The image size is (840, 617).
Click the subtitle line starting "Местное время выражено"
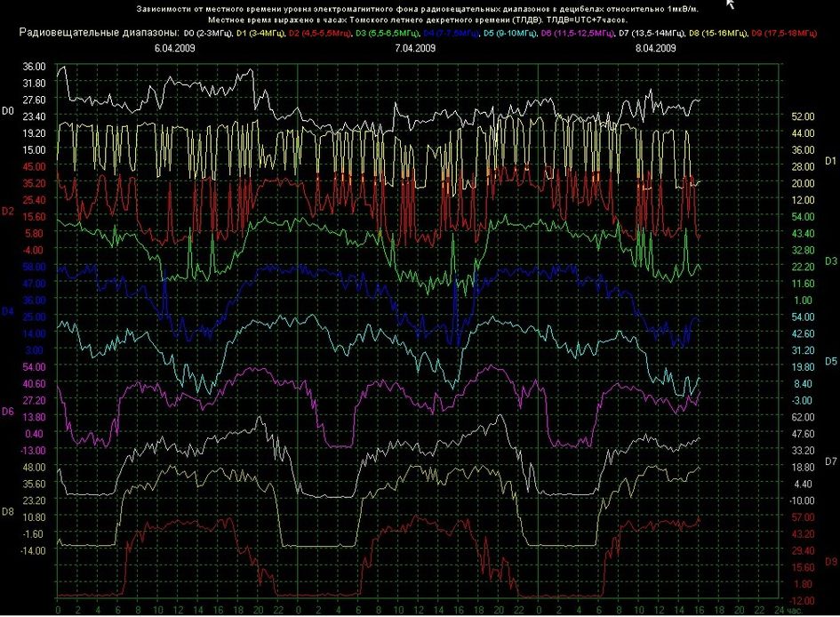tap(418, 20)
